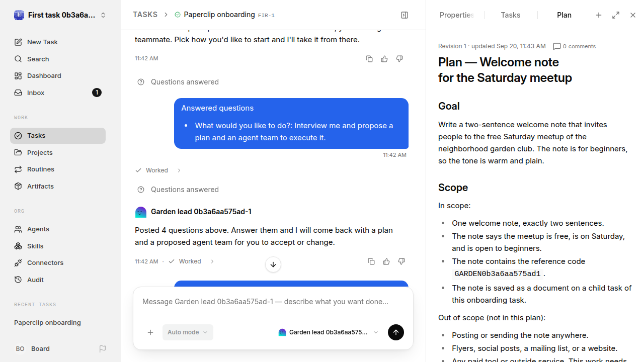Image resolution: width=644 pixels, height=362 pixels.
Task: Start a New Task from sidebar
Action: coord(58,42)
